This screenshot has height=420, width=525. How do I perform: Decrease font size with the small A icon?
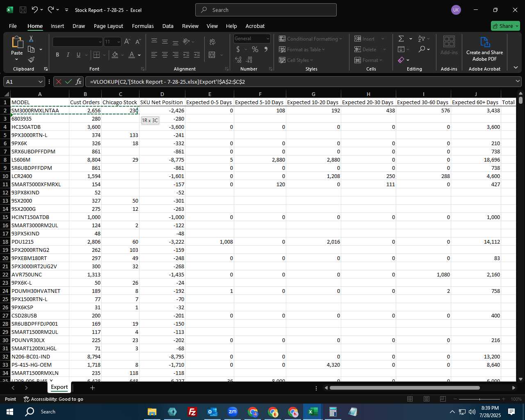[138, 41]
